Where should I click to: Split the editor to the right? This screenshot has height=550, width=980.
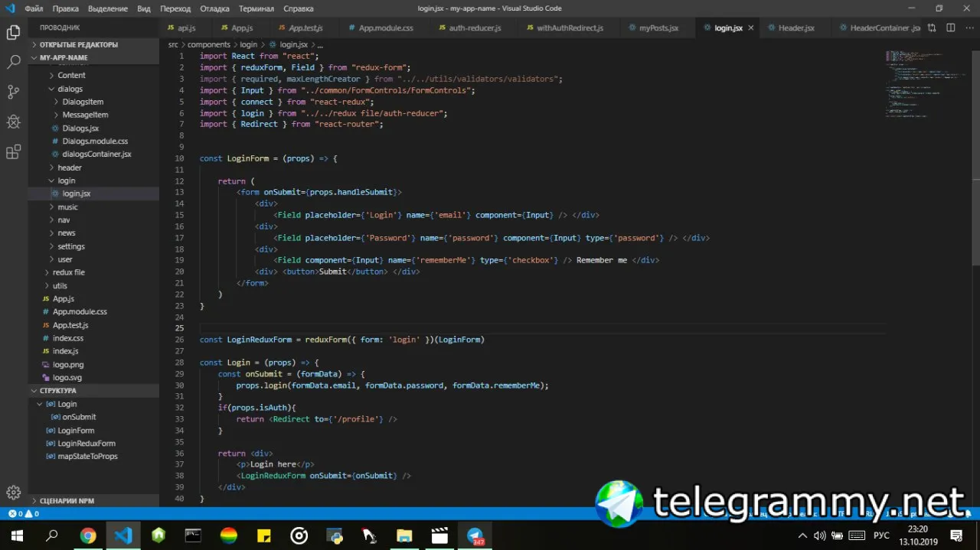[x=951, y=28]
